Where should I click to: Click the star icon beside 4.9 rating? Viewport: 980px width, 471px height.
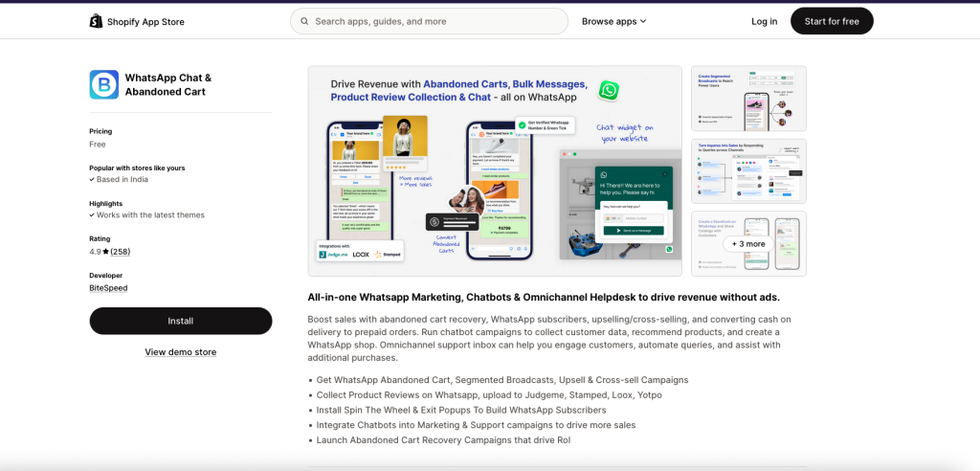pos(105,252)
